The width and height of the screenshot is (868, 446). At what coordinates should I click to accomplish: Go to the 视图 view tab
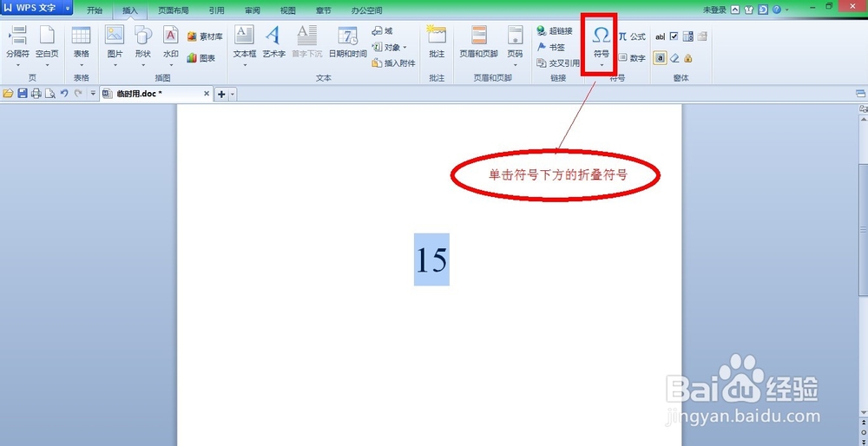(288, 10)
